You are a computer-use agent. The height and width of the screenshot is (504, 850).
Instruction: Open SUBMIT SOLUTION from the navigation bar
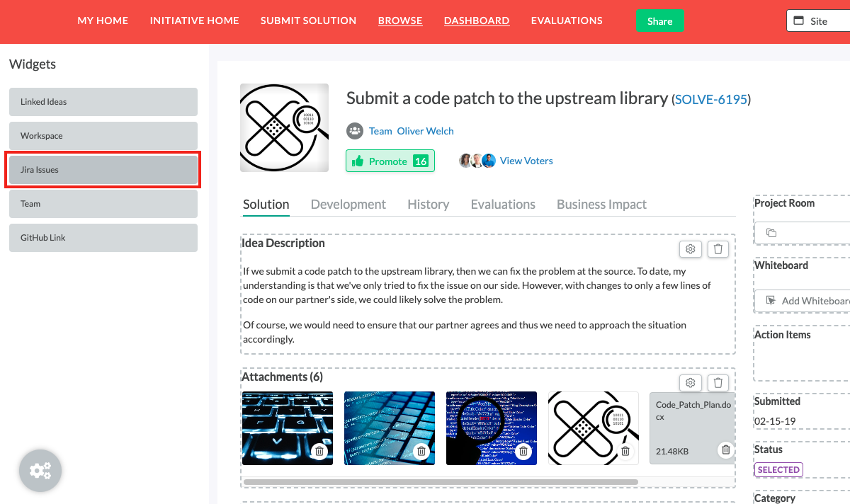coord(308,21)
